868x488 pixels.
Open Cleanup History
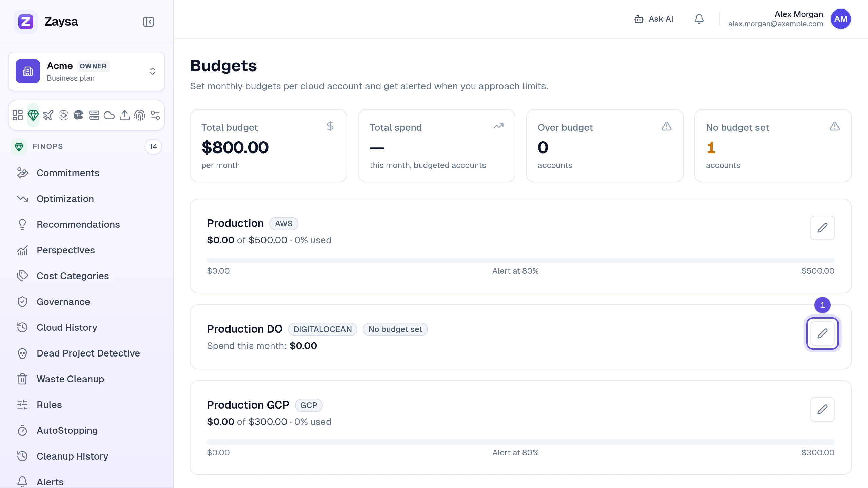tap(86, 456)
